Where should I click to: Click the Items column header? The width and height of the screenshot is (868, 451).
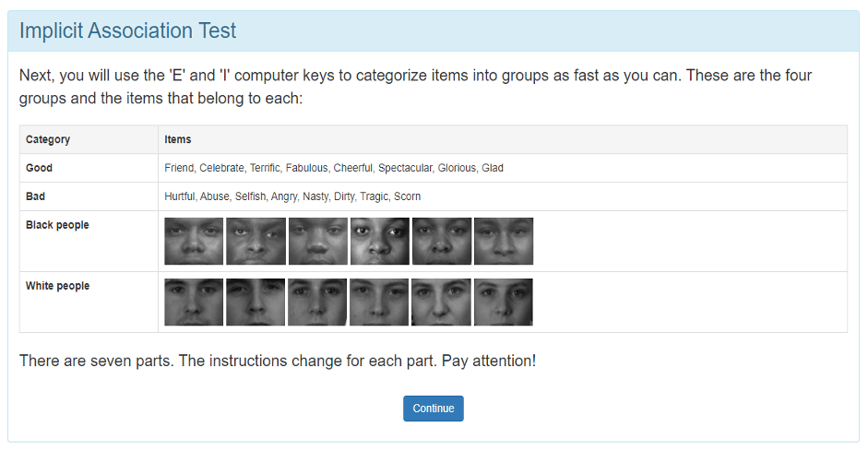(x=178, y=139)
